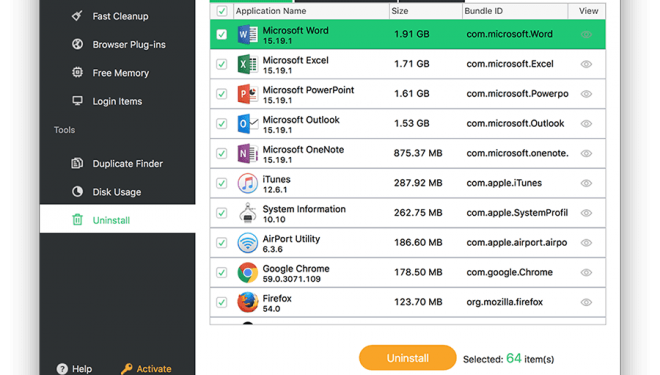Click the Microsoft OneNote app icon
Viewport: 660px width, 375px height.
(x=248, y=154)
